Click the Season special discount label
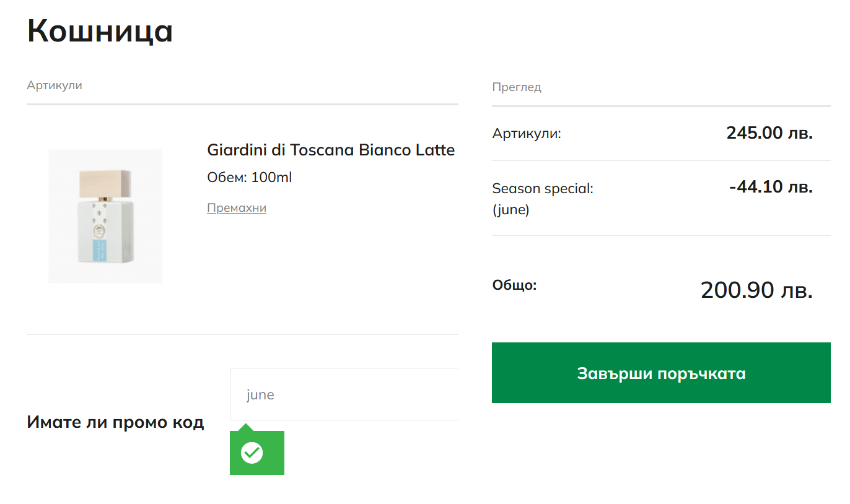The height and width of the screenshot is (504, 850). pos(543,188)
